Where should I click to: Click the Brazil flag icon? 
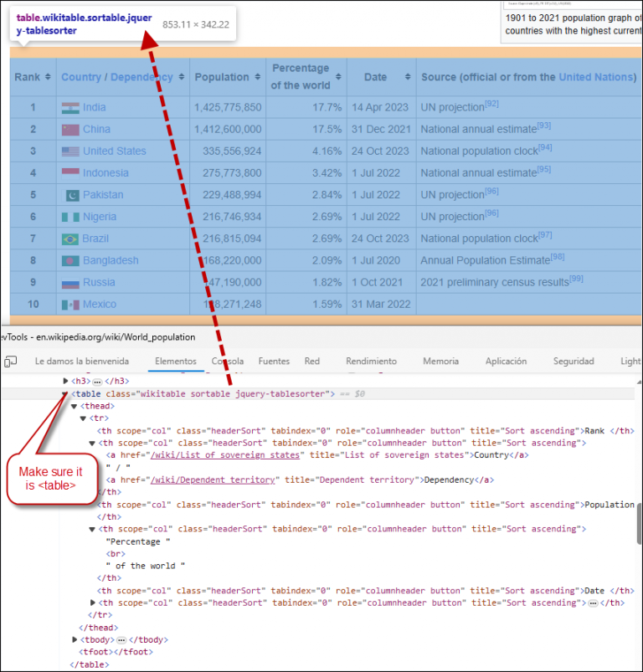click(70, 239)
